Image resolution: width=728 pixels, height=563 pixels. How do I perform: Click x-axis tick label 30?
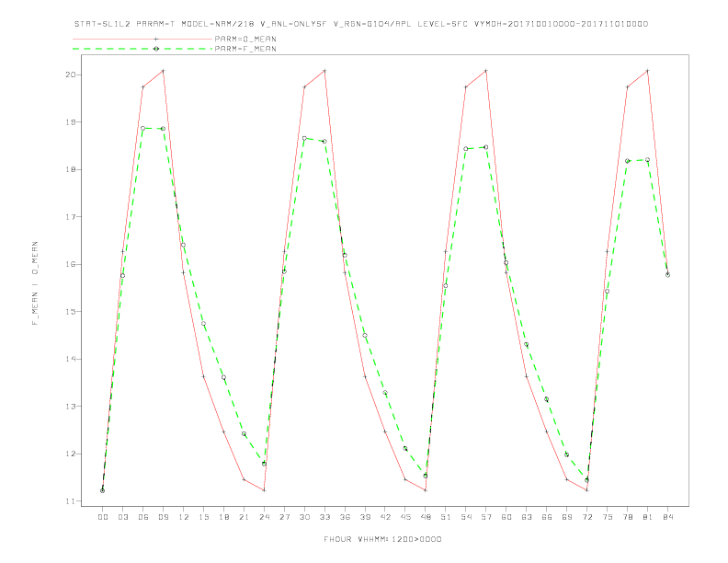pyautogui.click(x=304, y=517)
